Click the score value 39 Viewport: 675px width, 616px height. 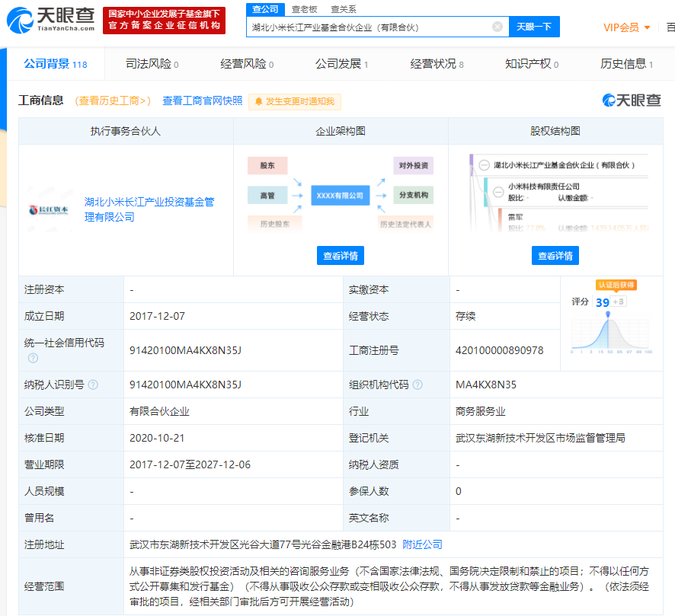pos(603,302)
